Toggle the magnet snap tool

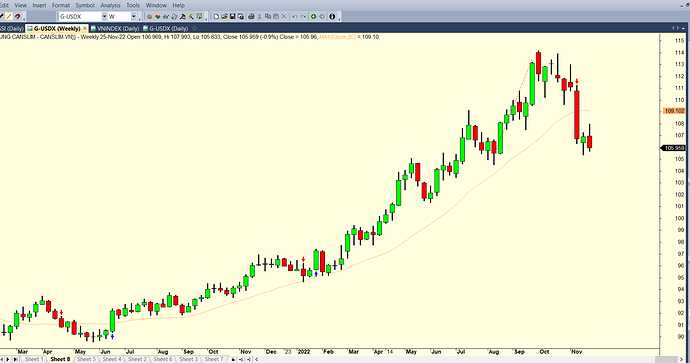click(17, 16)
